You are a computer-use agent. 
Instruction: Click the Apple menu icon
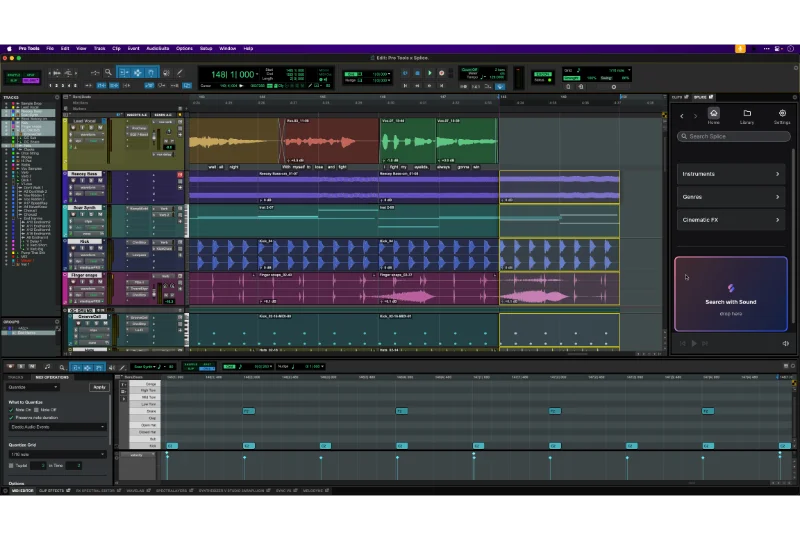coord(9,48)
